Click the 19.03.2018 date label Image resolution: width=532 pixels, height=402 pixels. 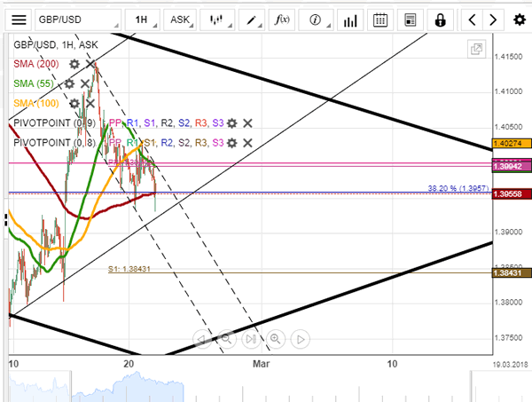(511, 365)
